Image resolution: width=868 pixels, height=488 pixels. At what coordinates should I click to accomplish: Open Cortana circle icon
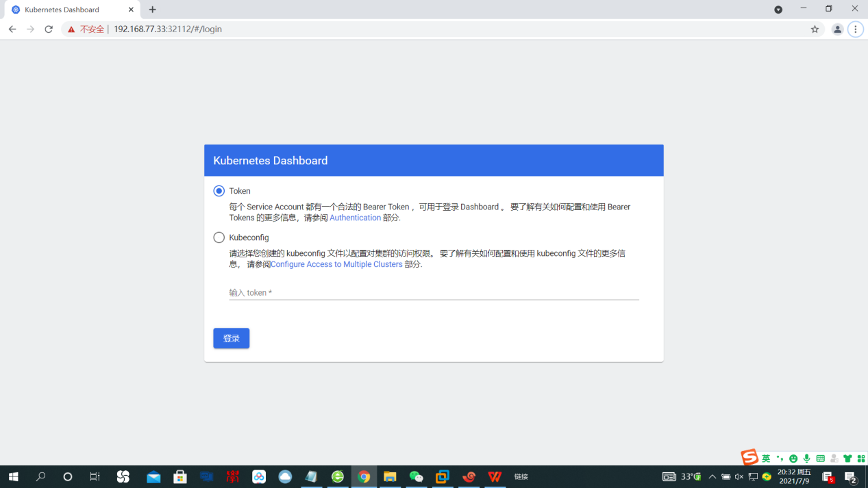tap(67, 476)
